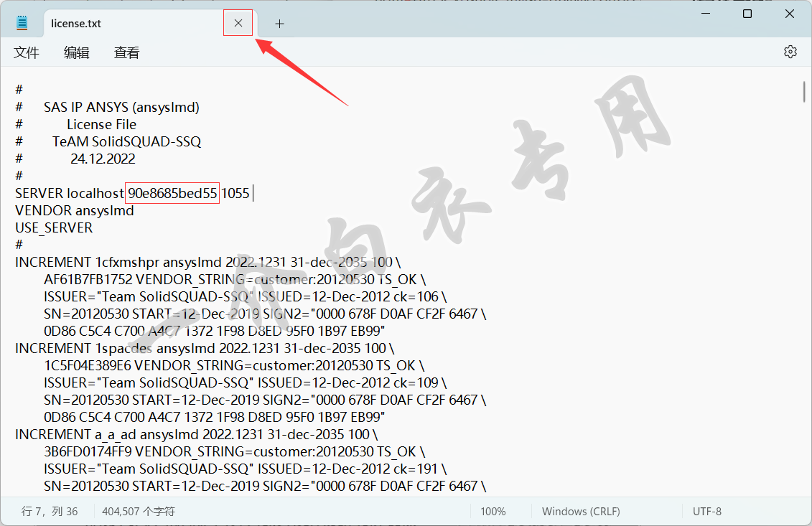Click the comment text 'License File'
Image resolution: width=812 pixels, height=526 pixels.
tap(101, 124)
